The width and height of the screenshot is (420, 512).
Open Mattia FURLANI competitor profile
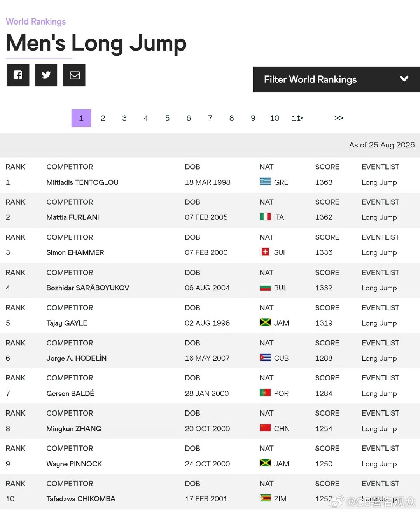tap(73, 217)
